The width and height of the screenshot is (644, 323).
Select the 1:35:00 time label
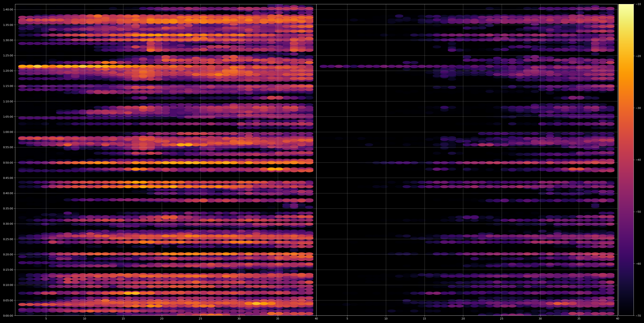pos(8,25)
